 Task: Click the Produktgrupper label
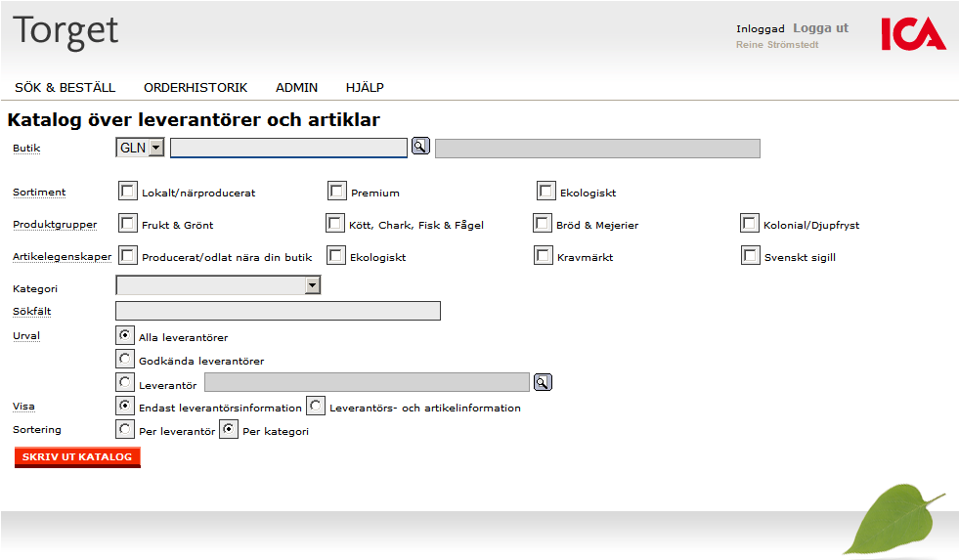click(x=55, y=225)
